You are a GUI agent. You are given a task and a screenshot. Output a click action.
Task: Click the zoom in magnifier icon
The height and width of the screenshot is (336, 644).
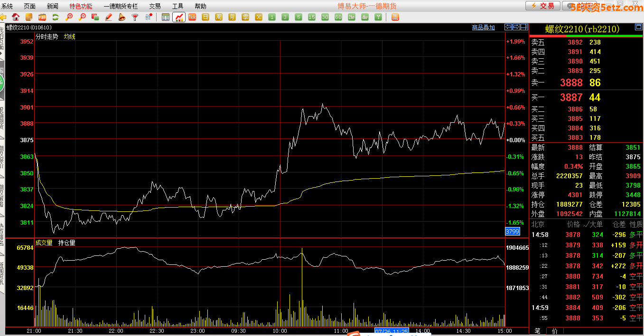click(69, 17)
